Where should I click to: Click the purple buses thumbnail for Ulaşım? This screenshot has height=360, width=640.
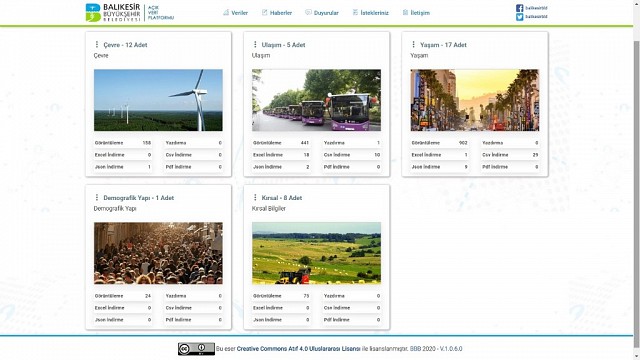click(x=316, y=100)
